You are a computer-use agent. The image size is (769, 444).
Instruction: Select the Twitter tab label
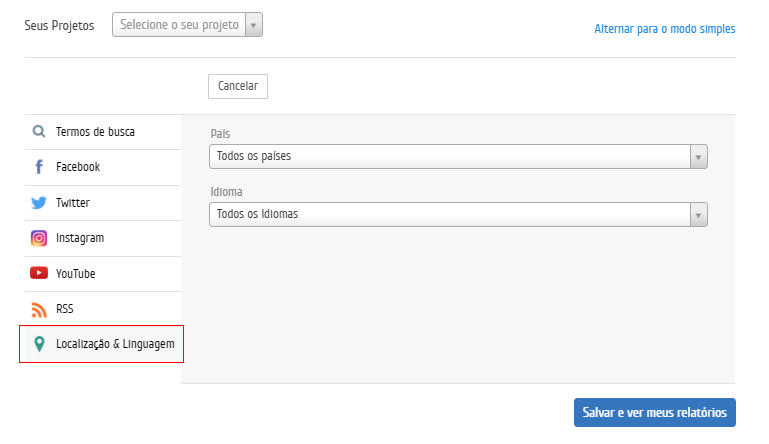tap(73, 203)
